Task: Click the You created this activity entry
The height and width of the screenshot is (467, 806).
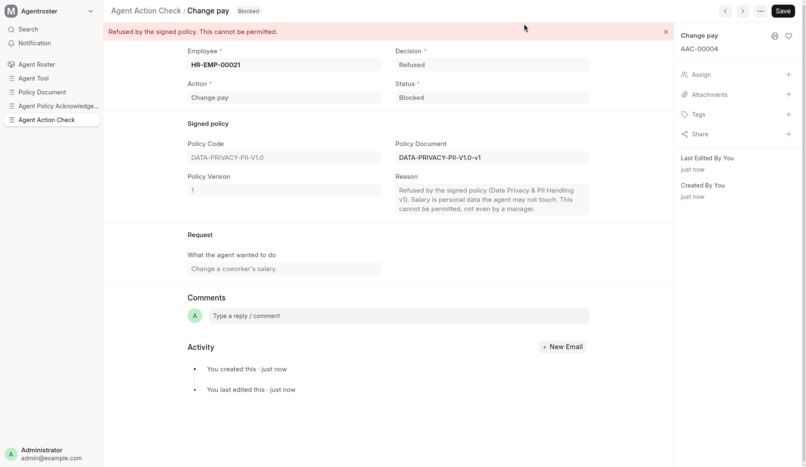Action: [247, 369]
